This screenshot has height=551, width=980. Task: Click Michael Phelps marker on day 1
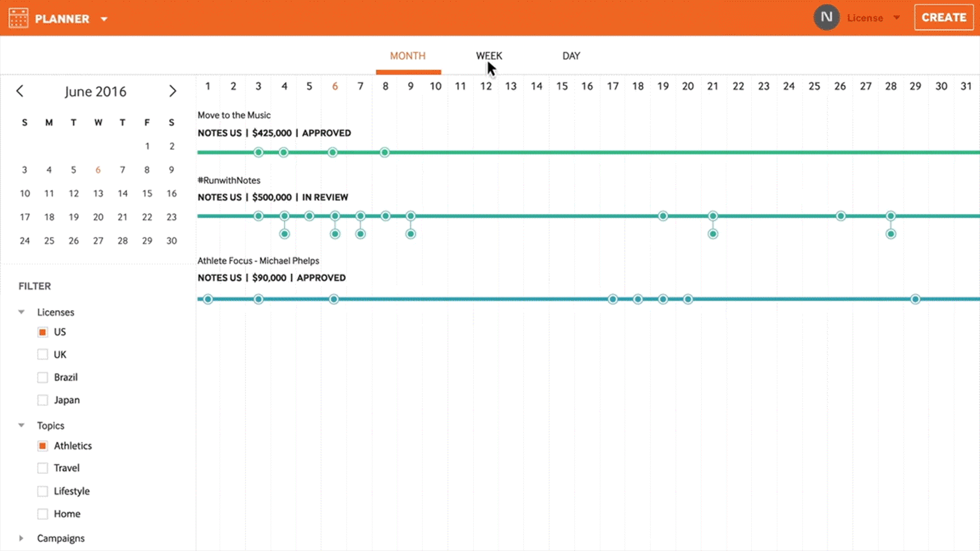(x=208, y=299)
